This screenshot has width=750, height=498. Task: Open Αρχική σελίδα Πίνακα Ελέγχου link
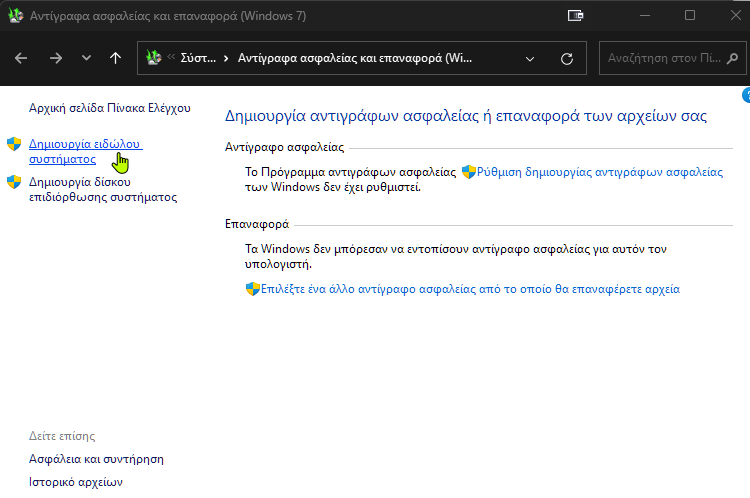coord(110,108)
